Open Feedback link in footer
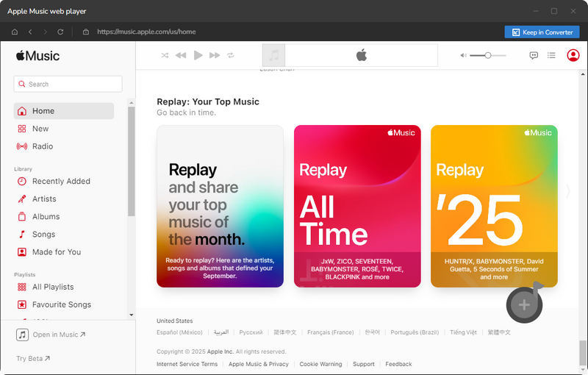The height and width of the screenshot is (375, 588). click(x=398, y=364)
